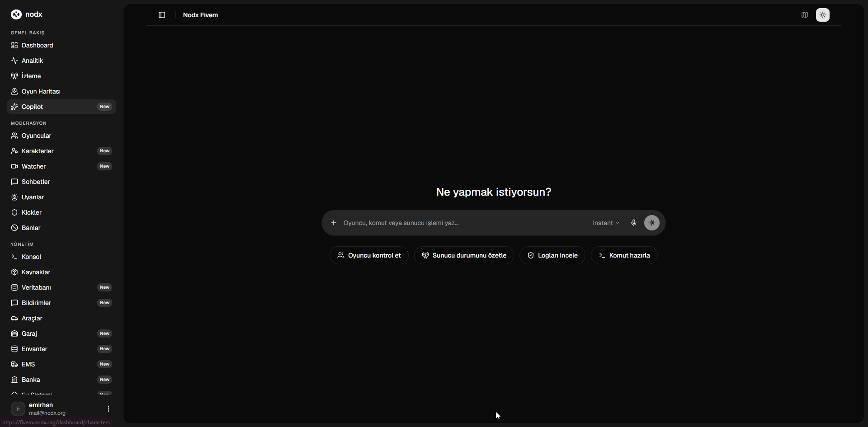The height and width of the screenshot is (427, 868).
Task: Click the emirhan user avatar
Action: tap(18, 409)
